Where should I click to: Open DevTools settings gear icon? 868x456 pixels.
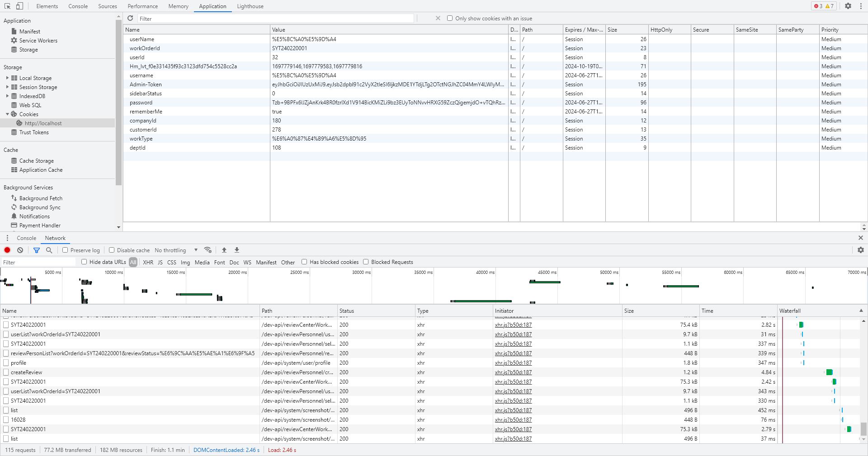pos(848,6)
